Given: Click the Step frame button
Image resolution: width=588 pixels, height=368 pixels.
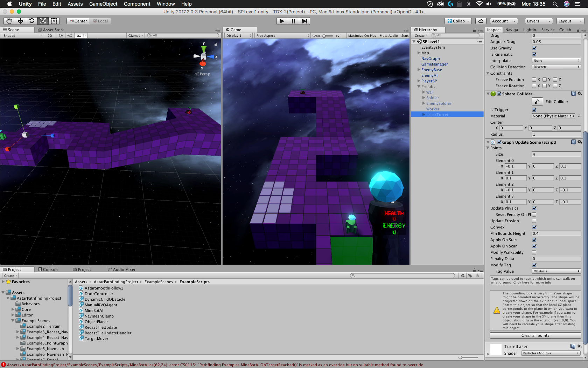Looking at the screenshot, I should click(x=304, y=21).
